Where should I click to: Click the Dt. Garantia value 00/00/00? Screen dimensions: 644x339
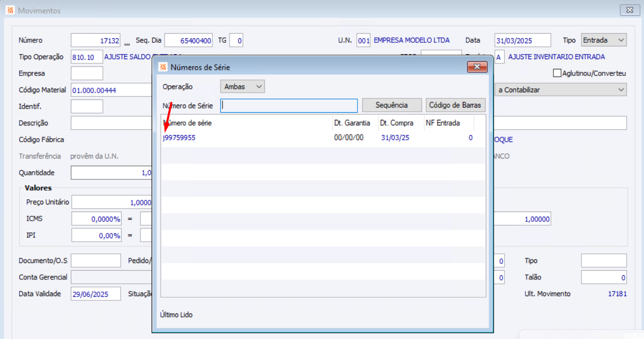(x=349, y=138)
